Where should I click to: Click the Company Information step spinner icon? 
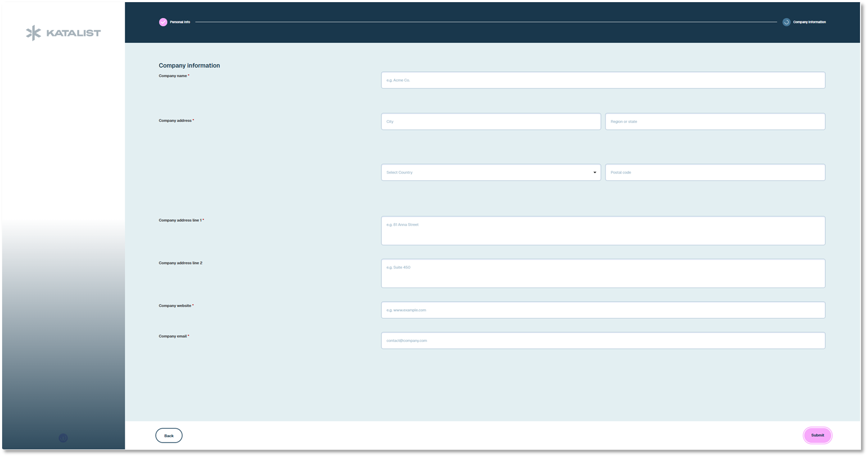pyautogui.click(x=786, y=22)
